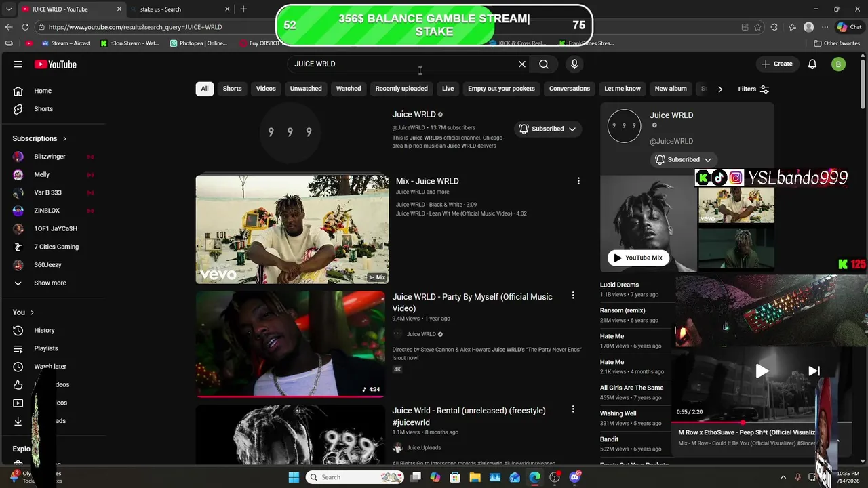Image resolution: width=868 pixels, height=488 pixels.
Task: Close the JUICE WRLD - YouTube tab
Action: point(119,9)
